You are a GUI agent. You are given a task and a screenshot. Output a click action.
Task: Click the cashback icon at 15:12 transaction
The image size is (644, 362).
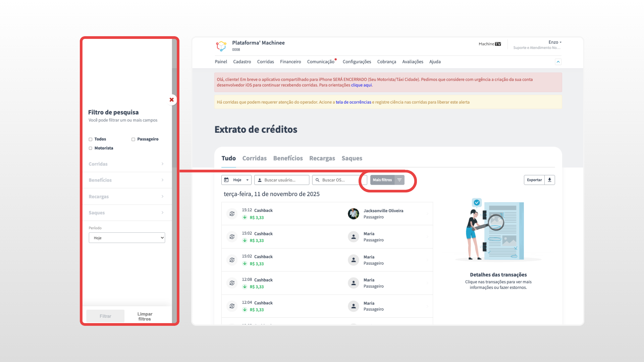[x=232, y=214]
